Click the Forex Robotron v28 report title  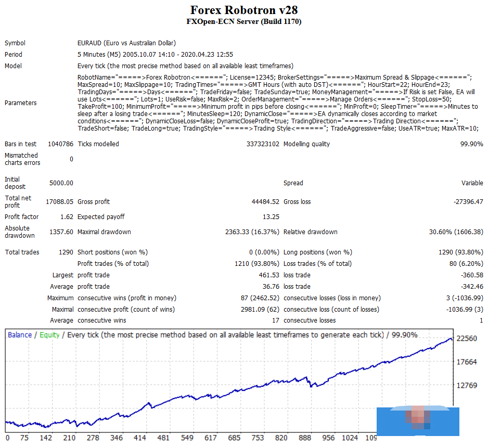243,10
